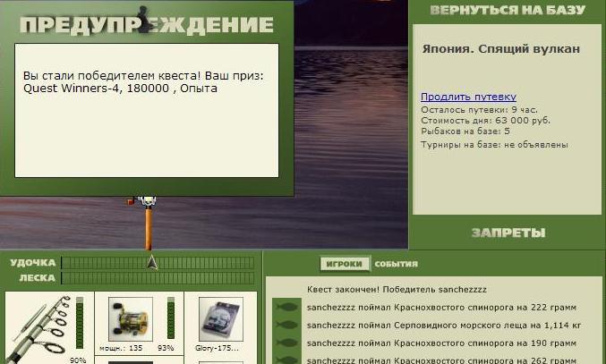The image size is (606, 364).
Task: Click the Стоимость дня: 63 000 руб. line
Action: [x=485, y=121]
